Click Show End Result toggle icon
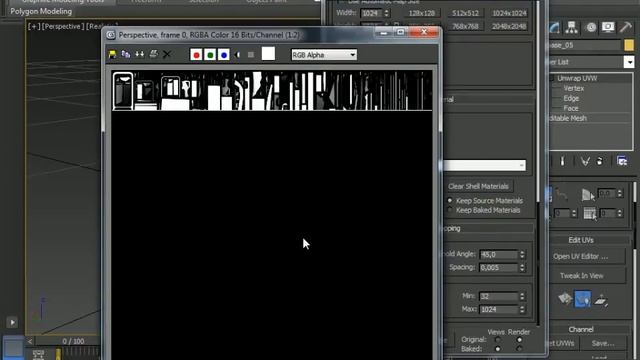This screenshot has height=360, width=640. click(562, 161)
